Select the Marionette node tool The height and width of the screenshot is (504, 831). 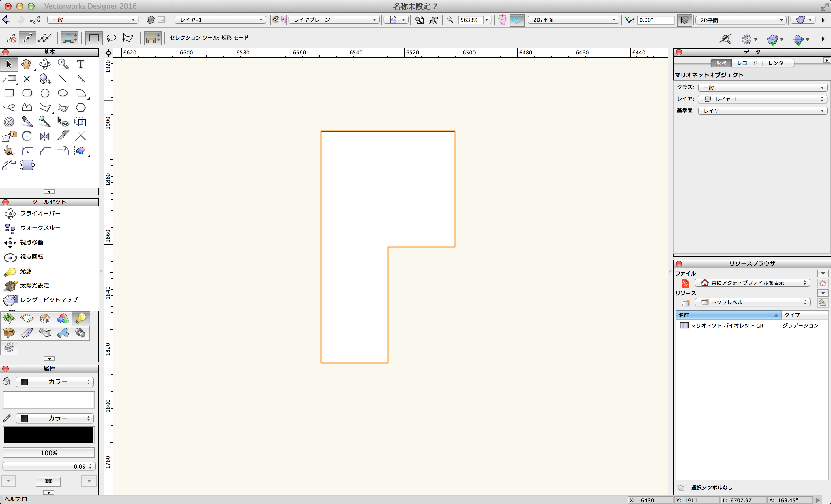[x=27, y=165]
